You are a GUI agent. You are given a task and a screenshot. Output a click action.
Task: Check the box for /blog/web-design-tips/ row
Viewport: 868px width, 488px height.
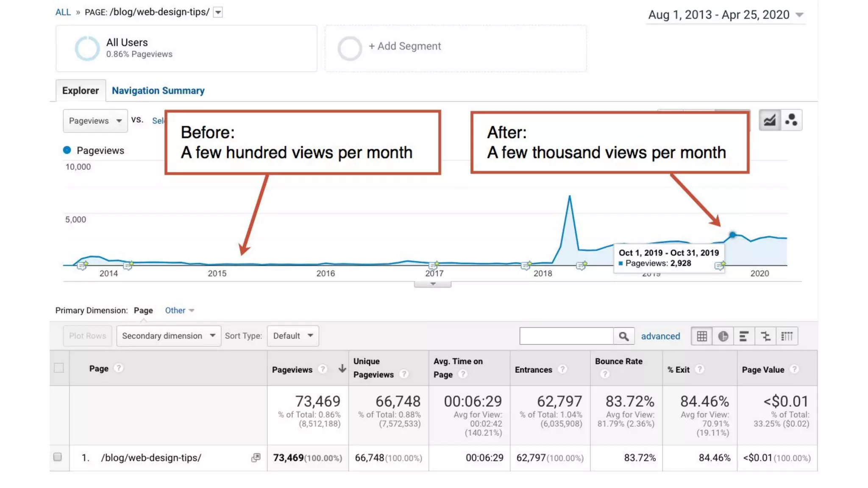click(x=58, y=457)
